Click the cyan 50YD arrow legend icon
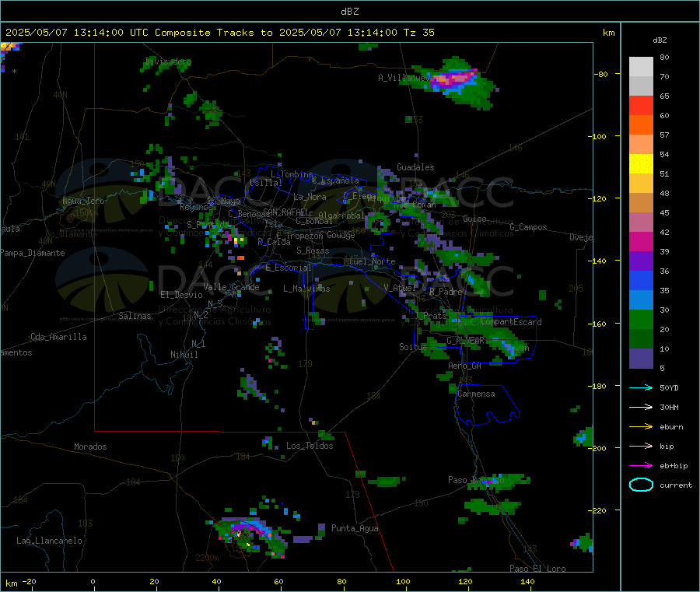700x592 pixels. coord(641,387)
